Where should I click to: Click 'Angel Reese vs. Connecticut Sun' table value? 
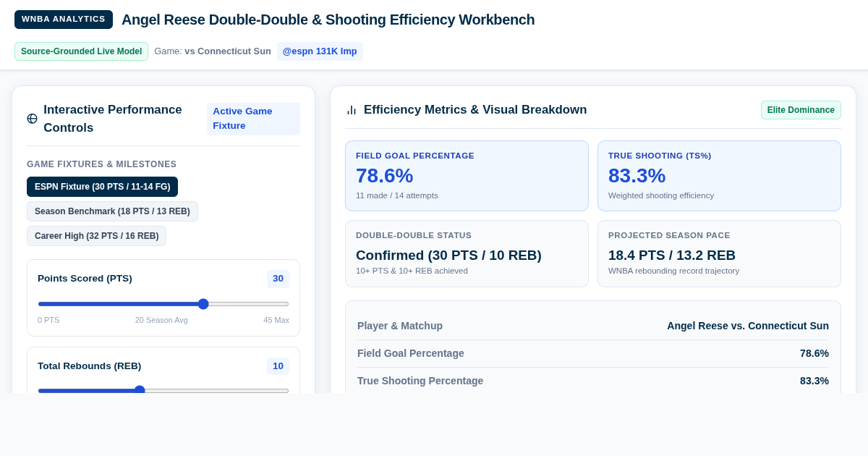(x=748, y=326)
